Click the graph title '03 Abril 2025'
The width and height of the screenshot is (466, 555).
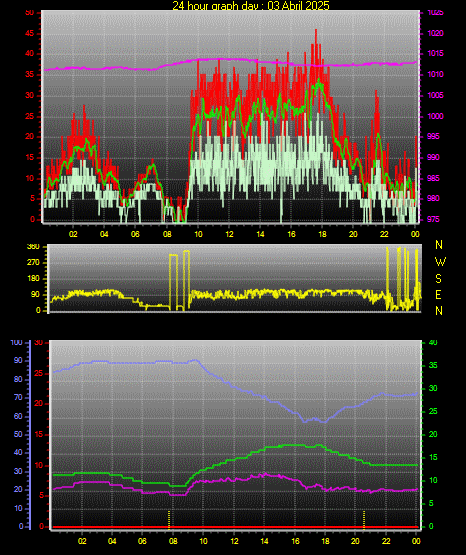pyautogui.click(x=298, y=5)
